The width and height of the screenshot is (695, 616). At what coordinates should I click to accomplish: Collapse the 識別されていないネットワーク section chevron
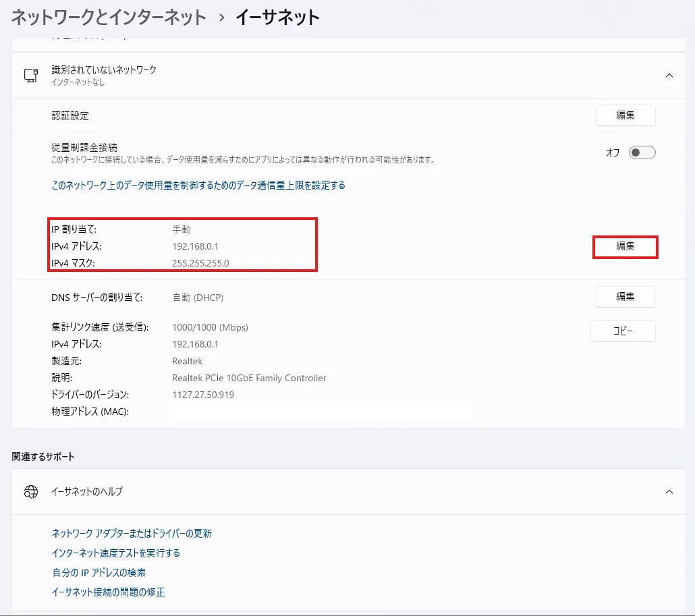point(669,76)
